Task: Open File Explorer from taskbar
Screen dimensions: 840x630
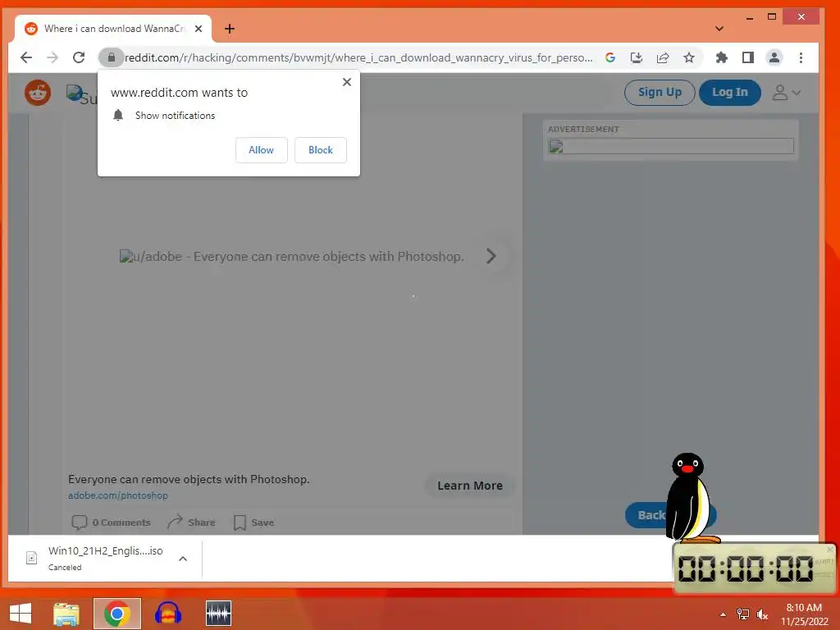Action: 66,614
